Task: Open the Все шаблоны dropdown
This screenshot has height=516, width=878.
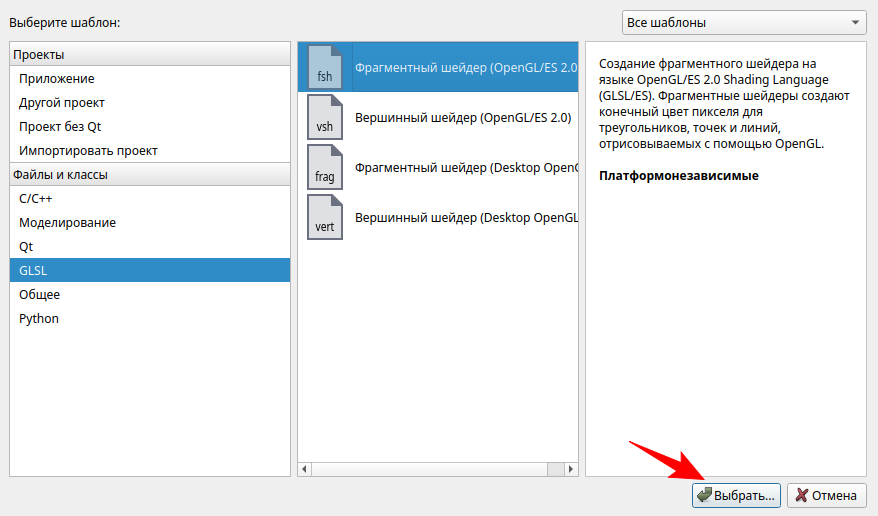Action: (x=744, y=22)
